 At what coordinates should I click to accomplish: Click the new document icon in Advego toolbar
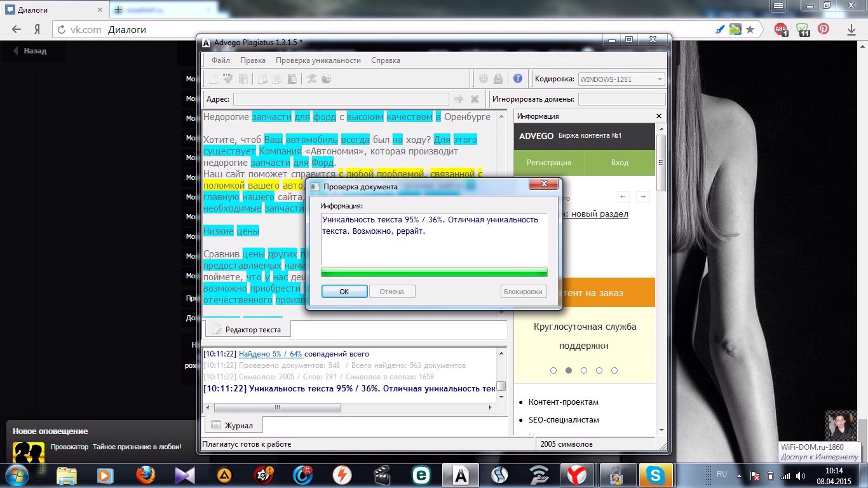click(214, 79)
